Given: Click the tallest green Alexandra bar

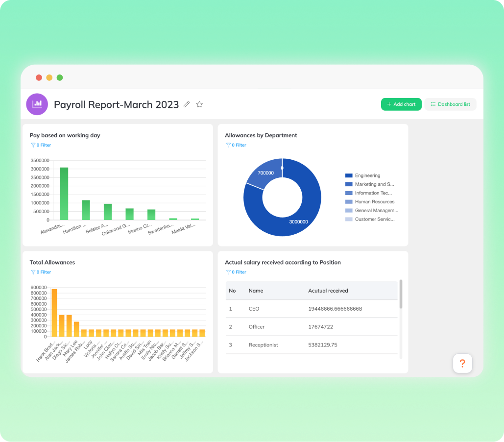Looking at the screenshot, I should (x=64, y=194).
